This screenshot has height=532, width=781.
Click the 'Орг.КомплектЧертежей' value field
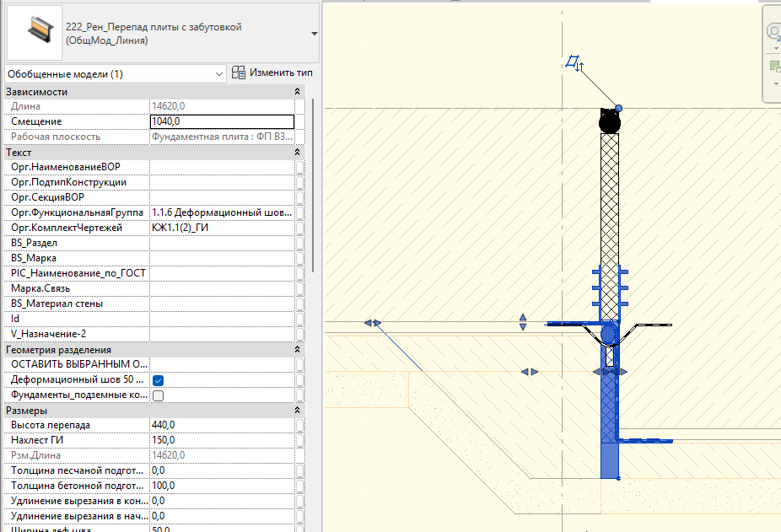222,228
